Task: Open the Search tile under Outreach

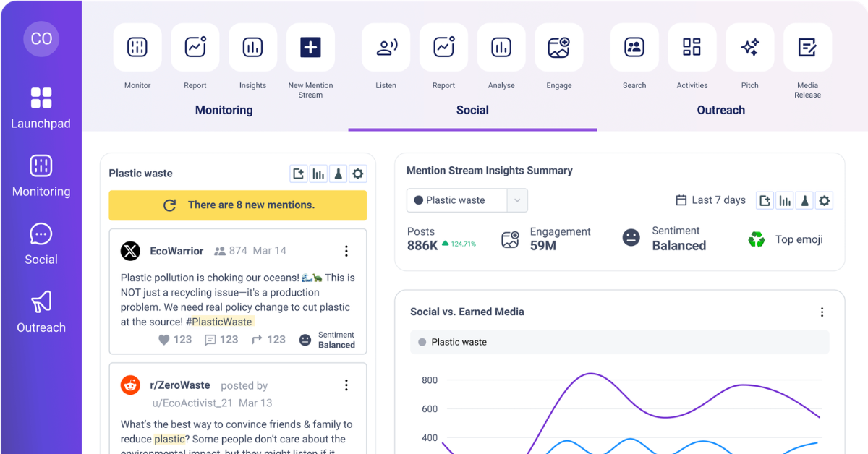Action: click(634, 48)
